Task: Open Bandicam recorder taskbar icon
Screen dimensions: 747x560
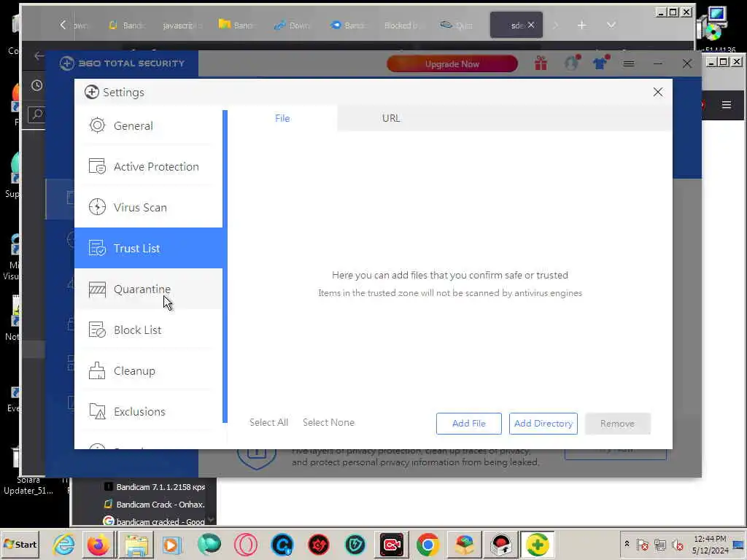Action: pyautogui.click(x=392, y=545)
